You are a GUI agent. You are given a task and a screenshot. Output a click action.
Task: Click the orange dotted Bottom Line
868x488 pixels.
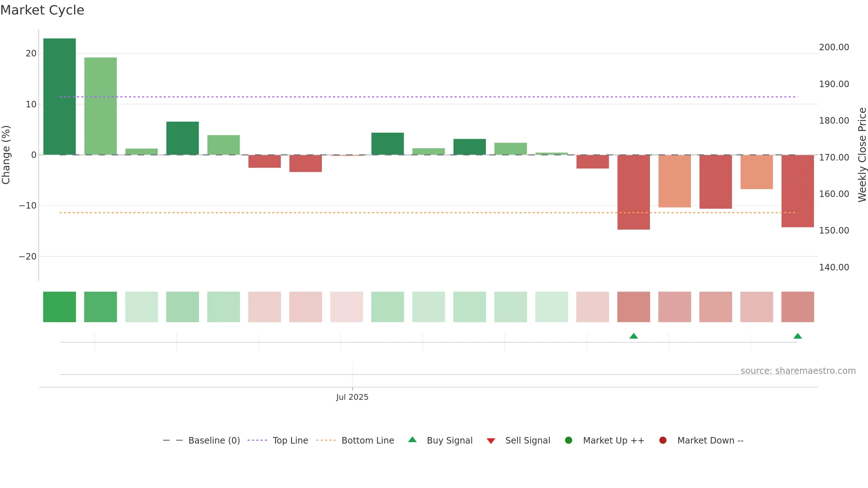point(429,213)
